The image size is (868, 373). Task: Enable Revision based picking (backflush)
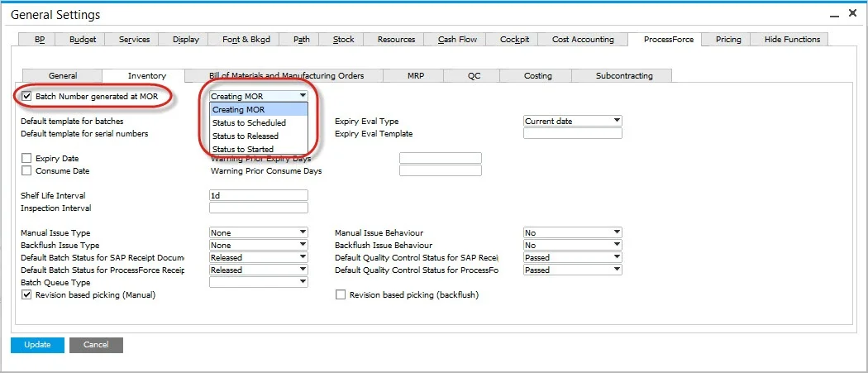click(341, 295)
